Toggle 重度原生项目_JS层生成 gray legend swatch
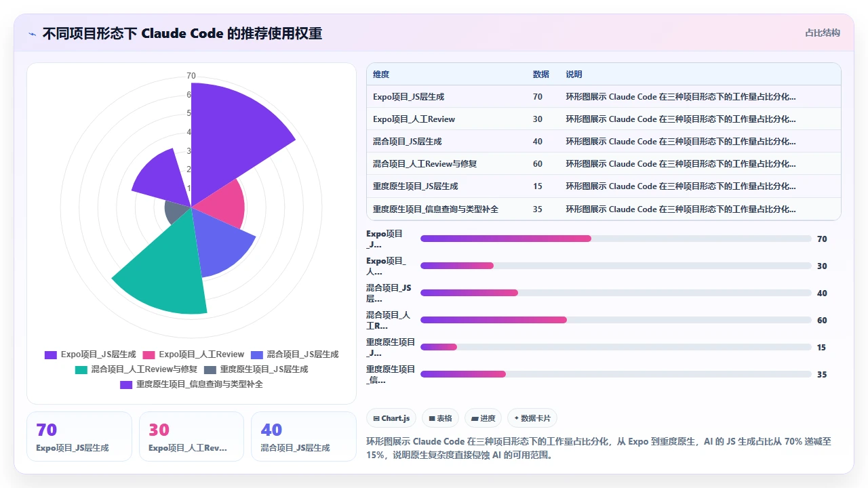Screen dimensions: 868x488 pyautogui.click(x=210, y=369)
